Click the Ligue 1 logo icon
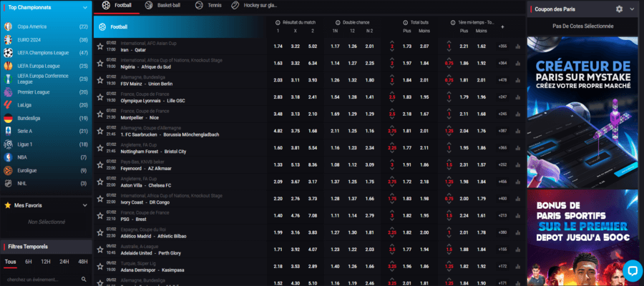Screen dimensions: 644x286 8,144
